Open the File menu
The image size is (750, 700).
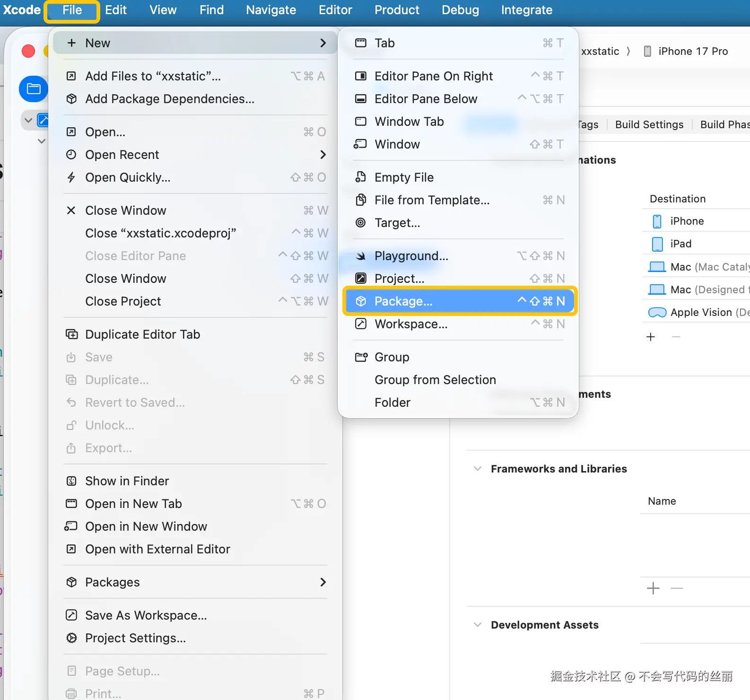coord(72,10)
